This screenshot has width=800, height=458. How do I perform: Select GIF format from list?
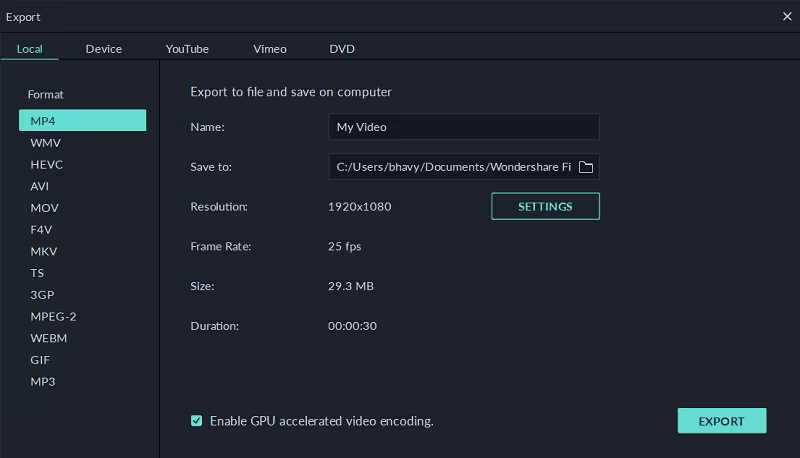41,360
